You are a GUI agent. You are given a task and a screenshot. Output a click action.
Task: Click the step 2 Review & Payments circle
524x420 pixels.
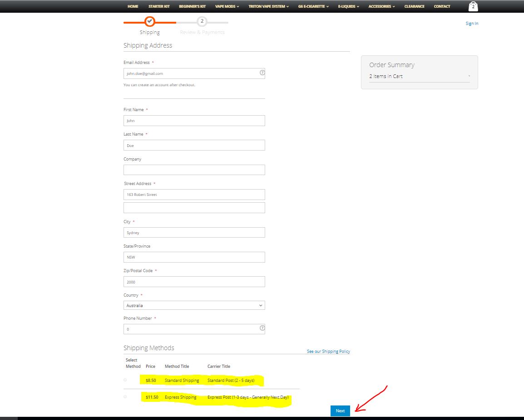(202, 21)
